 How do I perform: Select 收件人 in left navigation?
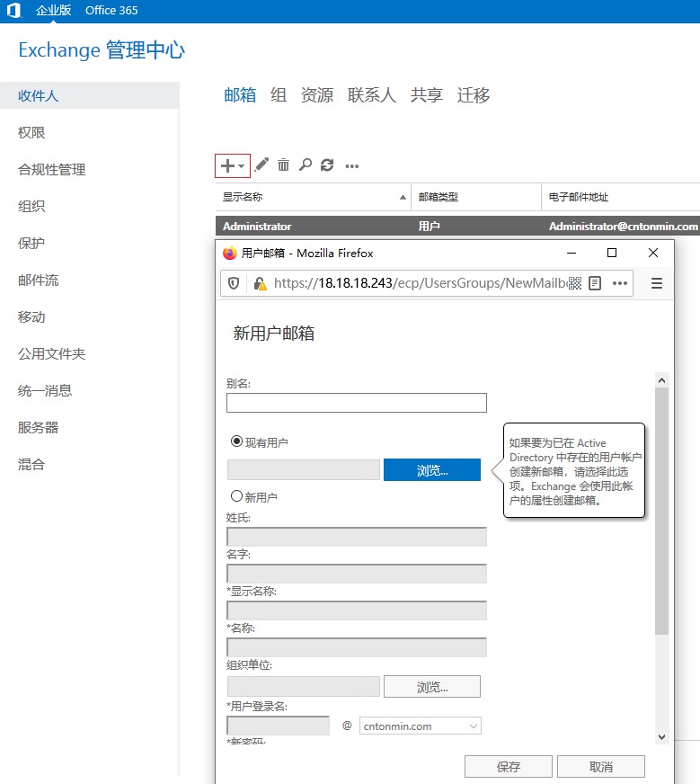coord(90,95)
